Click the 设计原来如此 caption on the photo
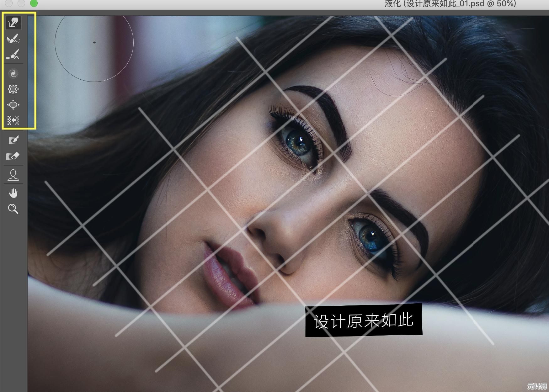This screenshot has width=549, height=392. (x=364, y=321)
